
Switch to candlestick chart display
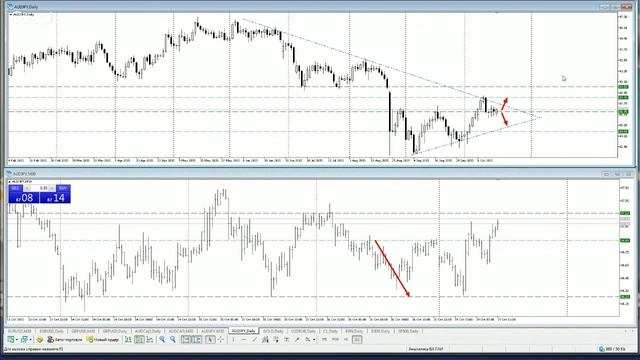point(139,339)
